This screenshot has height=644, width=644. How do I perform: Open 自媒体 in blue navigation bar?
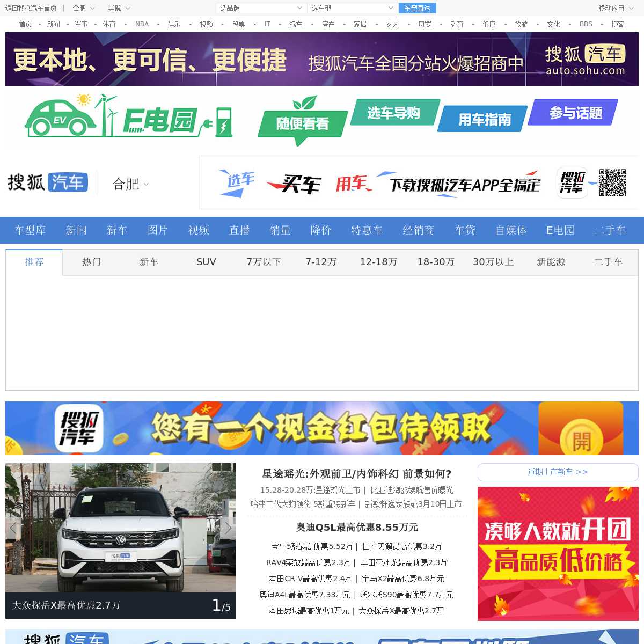point(511,230)
